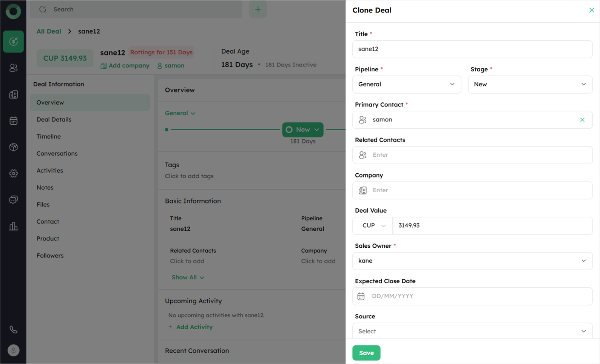The image size is (600, 364).
Task: Go to Timeline section
Action: [49, 136]
